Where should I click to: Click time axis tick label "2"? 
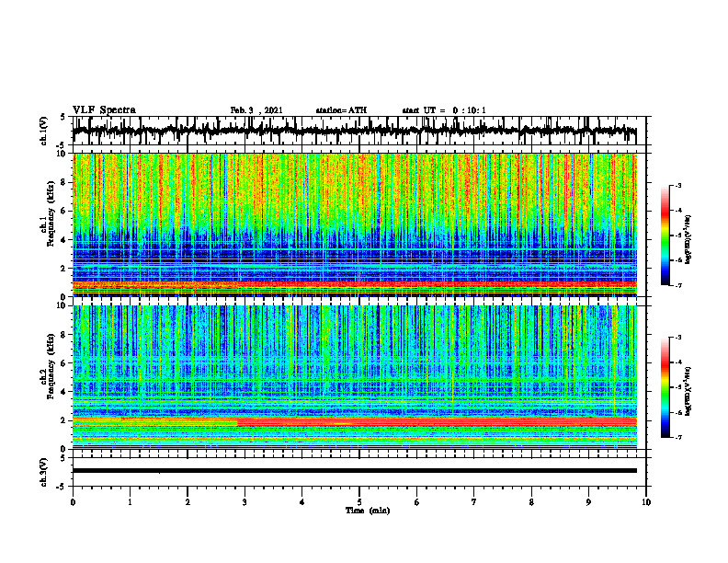[188, 502]
